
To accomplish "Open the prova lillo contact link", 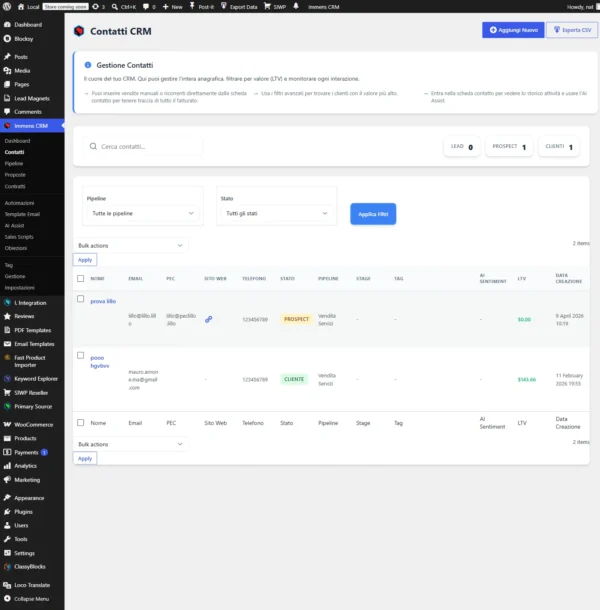I will tap(103, 301).
